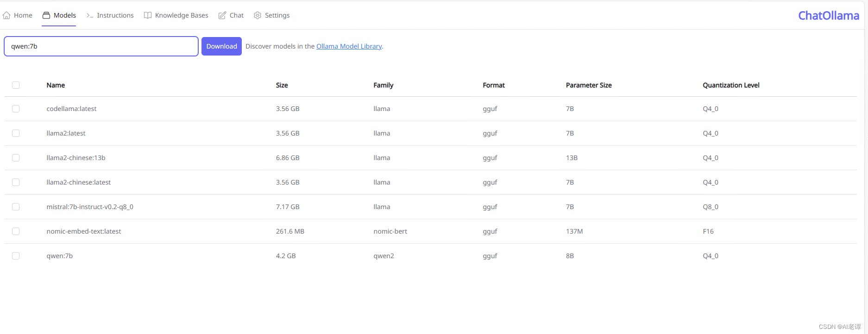Go to Knowledge Bases tab label
This screenshot has width=868, height=334.
[x=182, y=15]
